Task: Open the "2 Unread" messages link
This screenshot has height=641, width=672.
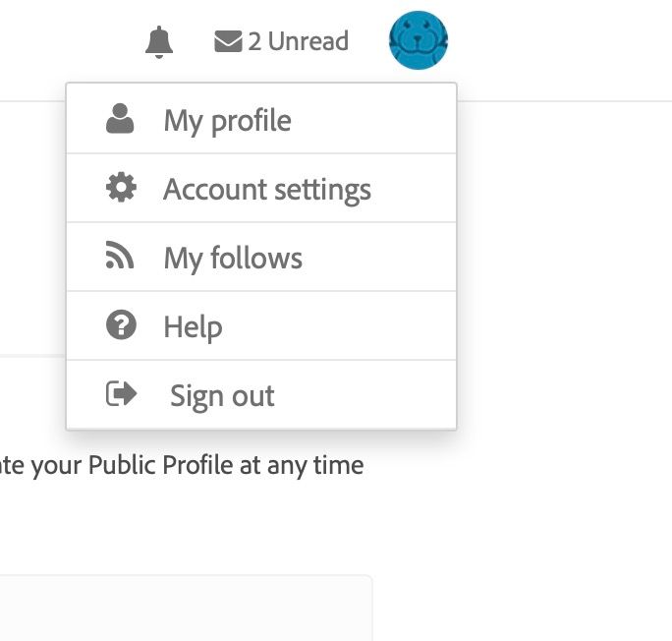Action: click(x=281, y=41)
